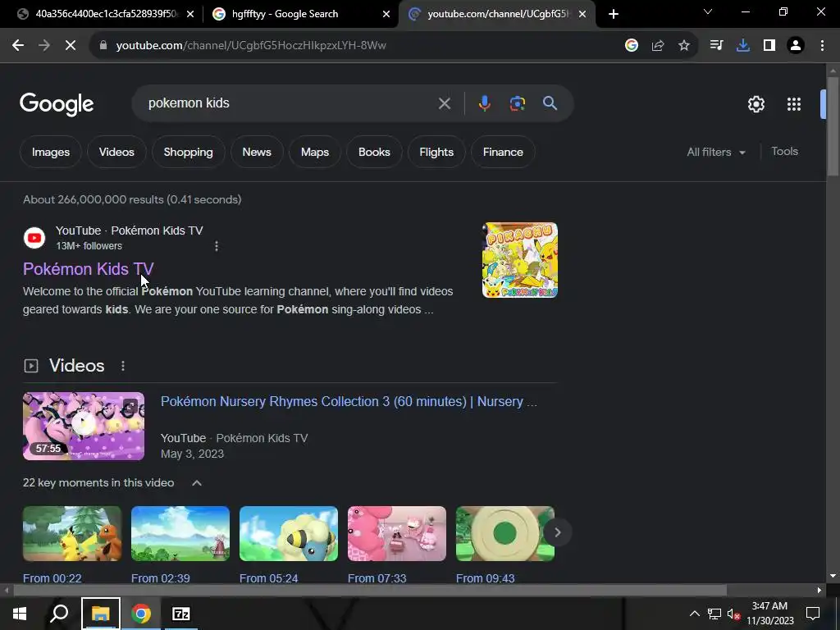Select the youtube.com channel tab
The height and width of the screenshot is (630, 840).
[x=497, y=14]
